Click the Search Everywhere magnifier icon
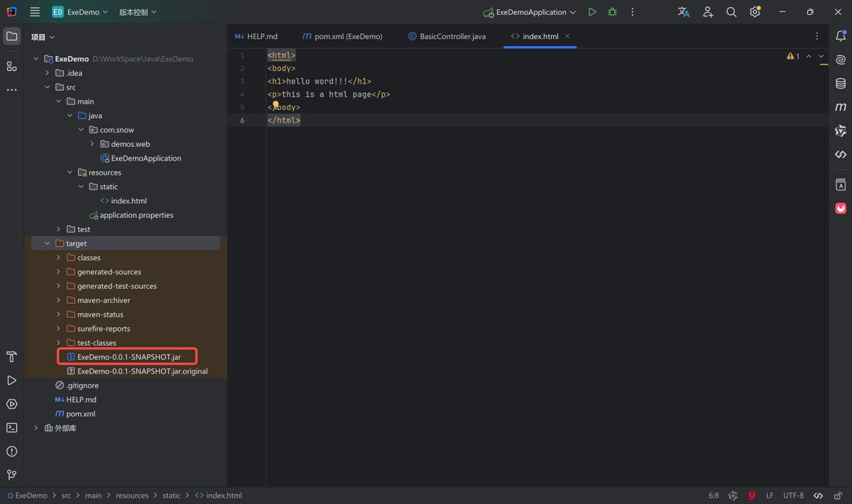 [x=731, y=12]
